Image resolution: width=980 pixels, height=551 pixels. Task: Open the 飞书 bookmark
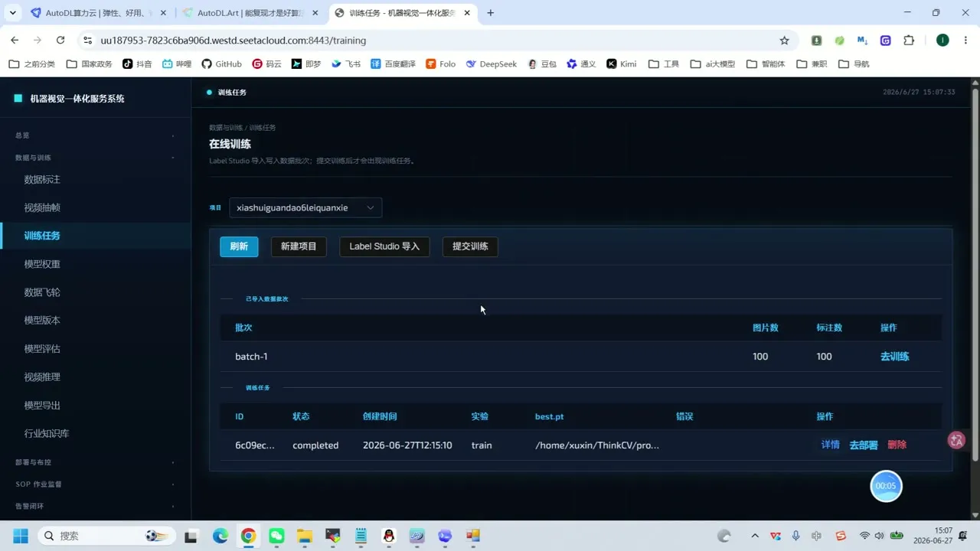[x=346, y=64]
